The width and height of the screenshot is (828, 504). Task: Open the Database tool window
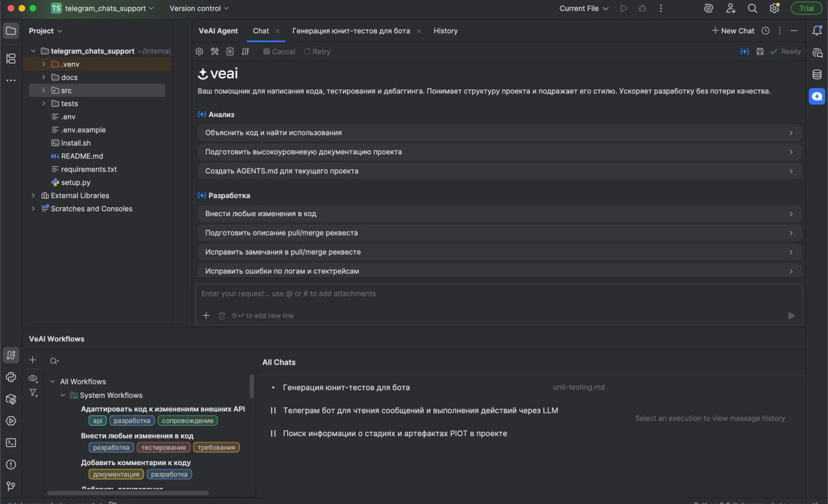click(x=816, y=74)
